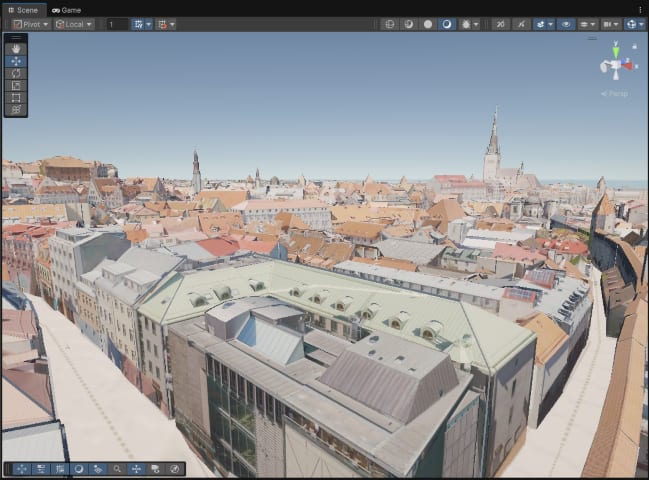Select the Hand (View) tool

(16, 49)
